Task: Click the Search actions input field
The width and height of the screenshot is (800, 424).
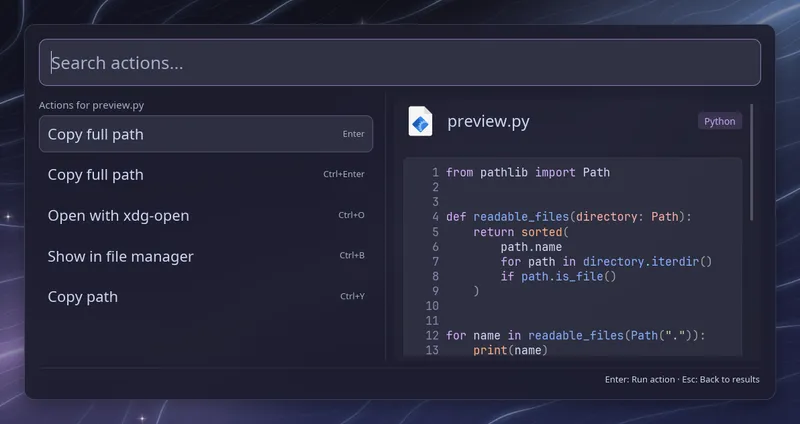Action: pos(399,62)
